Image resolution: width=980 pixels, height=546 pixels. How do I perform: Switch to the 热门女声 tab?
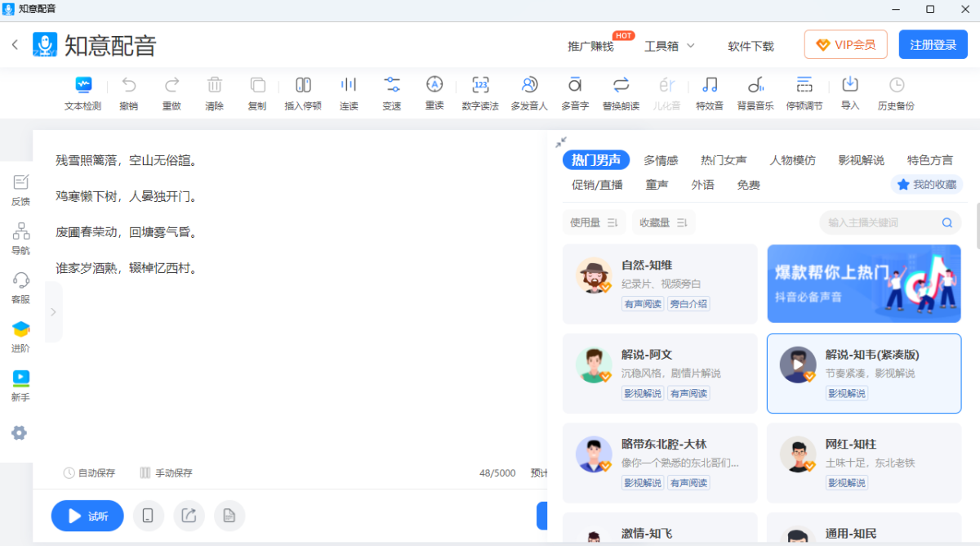click(723, 160)
